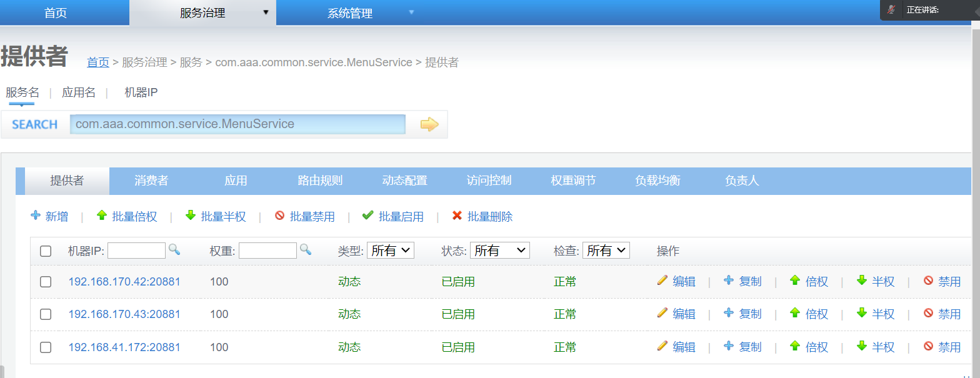The height and width of the screenshot is (378, 980).
Task: Expand 服务治理 menu arrow
Action: coord(266,12)
